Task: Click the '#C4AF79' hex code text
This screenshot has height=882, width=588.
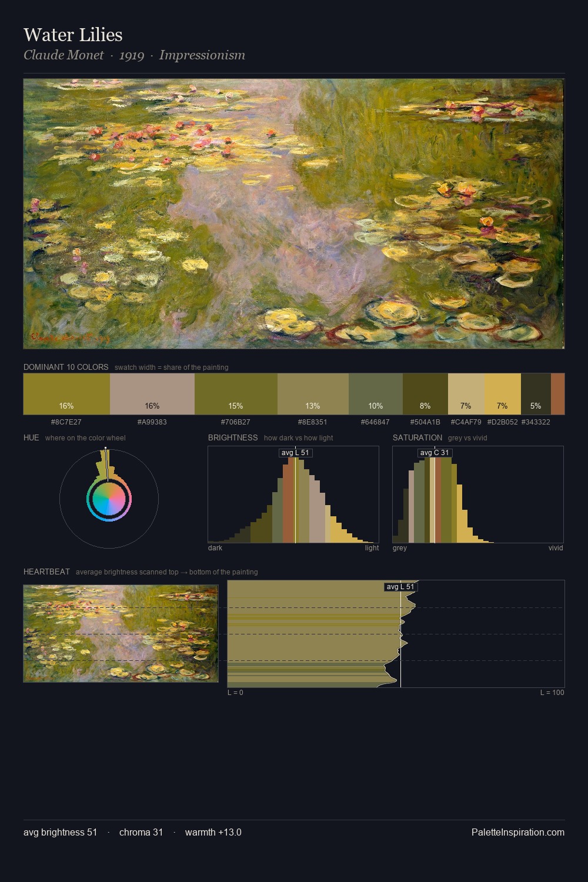Action: (x=466, y=422)
